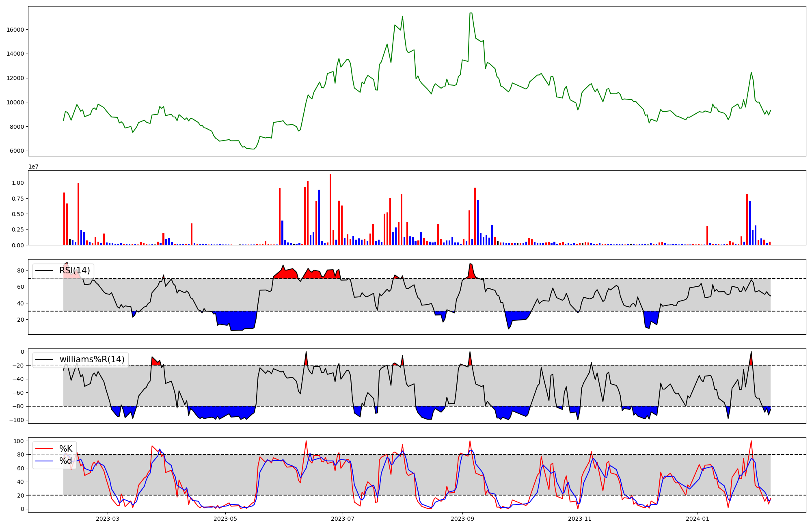This screenshot has width=812, height=528.
Task: Click the 2023-11 x-axis date label
Action: 579,519
